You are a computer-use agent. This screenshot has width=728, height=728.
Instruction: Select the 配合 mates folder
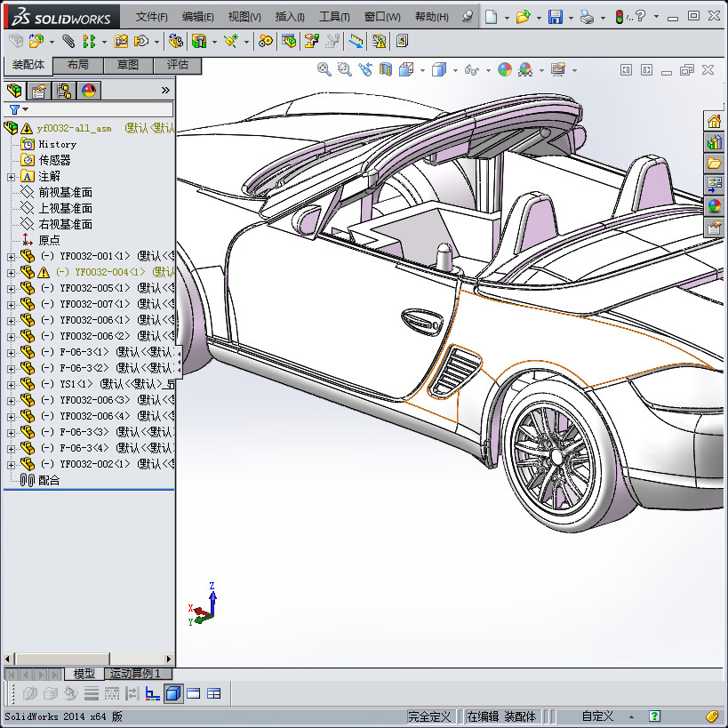coord(49,480)
